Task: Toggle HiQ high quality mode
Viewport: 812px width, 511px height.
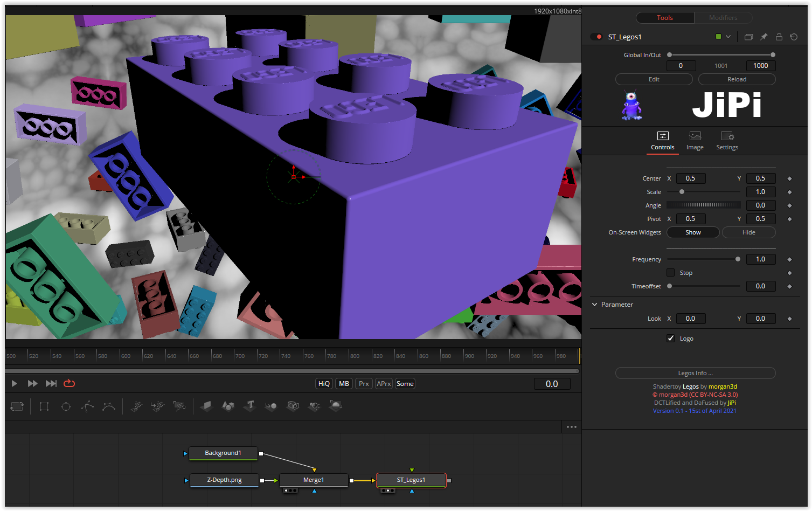Action: (x=324, y=384)
